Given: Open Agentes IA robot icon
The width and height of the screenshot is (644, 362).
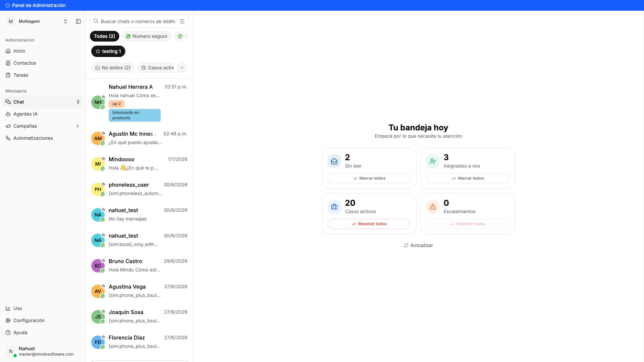Looking at the screenshot, I should [8, 114].
